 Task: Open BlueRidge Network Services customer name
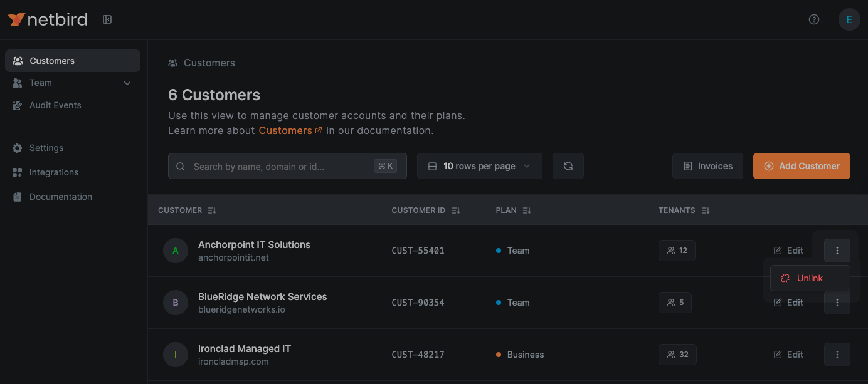262,297
